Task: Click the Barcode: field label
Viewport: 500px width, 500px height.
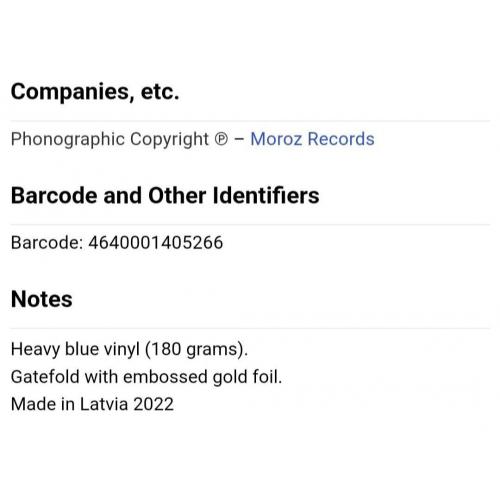Action: [47, 243]
